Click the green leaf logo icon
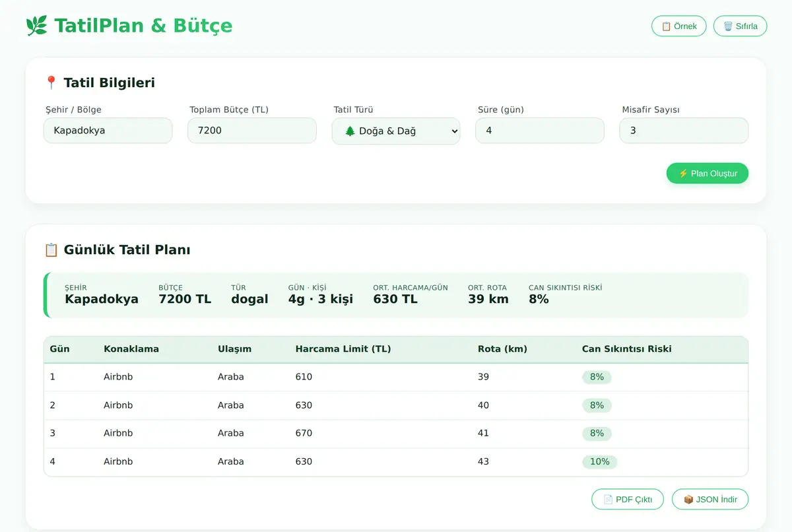Image resolution: width=792 pixels, height=532 pixels. click(36, 26)
